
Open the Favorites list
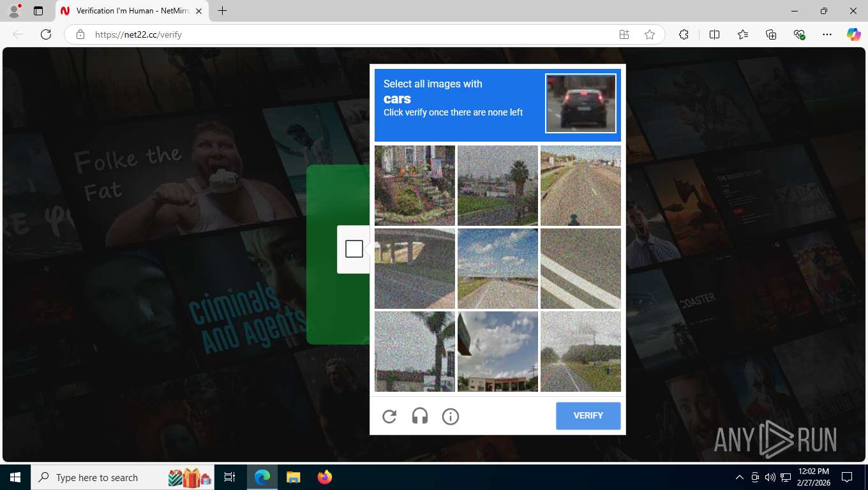point(743,34)
